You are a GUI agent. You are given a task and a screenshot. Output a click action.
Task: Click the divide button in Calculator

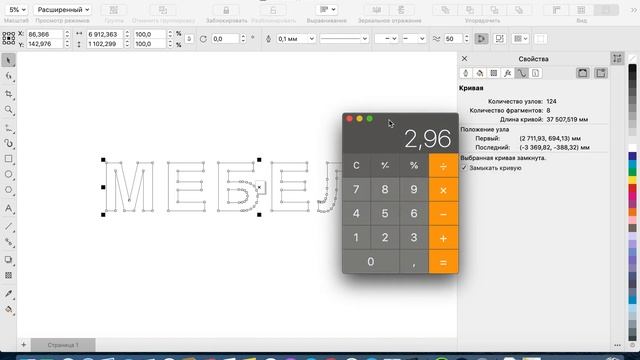coord(444,165)
